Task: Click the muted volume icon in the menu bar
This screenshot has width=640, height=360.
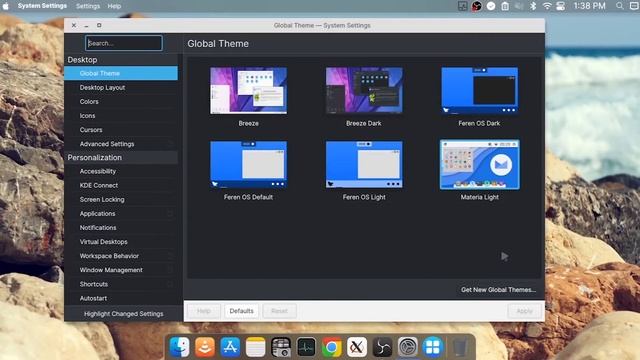Action: tap(519, 6)
